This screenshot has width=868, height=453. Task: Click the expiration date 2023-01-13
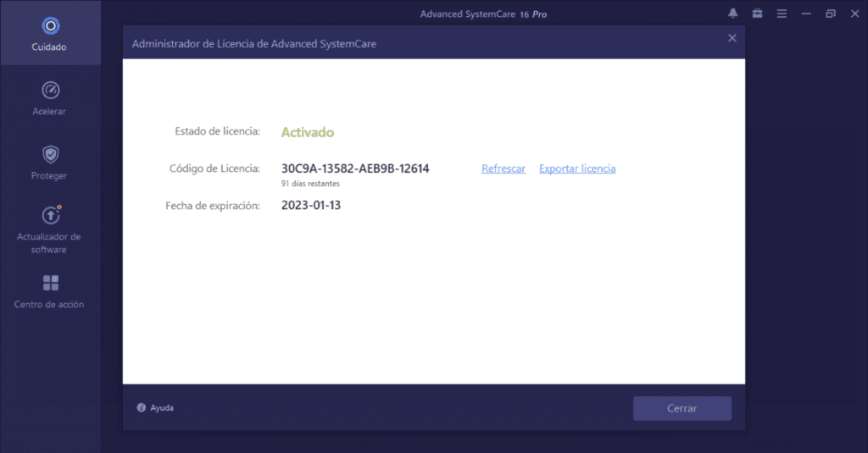click(310, 205)
